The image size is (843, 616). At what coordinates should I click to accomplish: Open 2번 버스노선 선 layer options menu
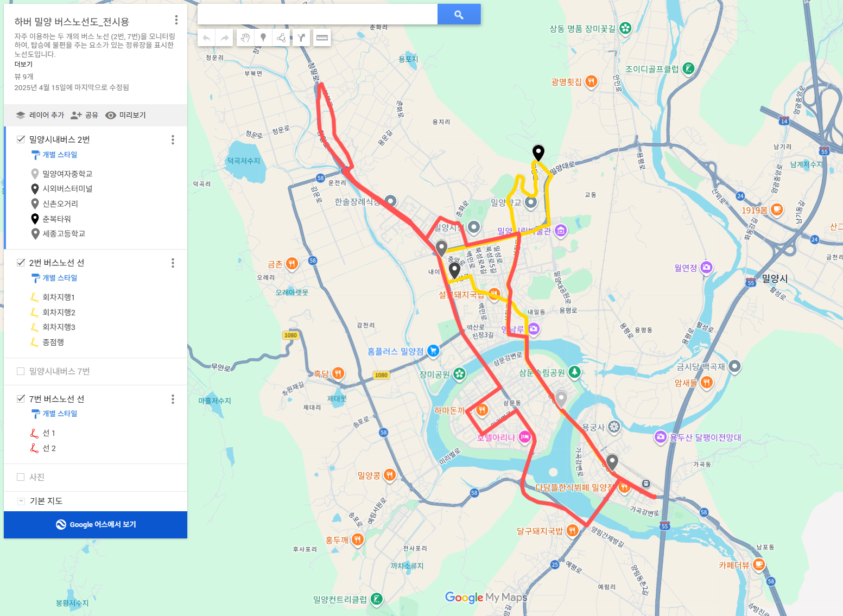click(x=173, y=263)
